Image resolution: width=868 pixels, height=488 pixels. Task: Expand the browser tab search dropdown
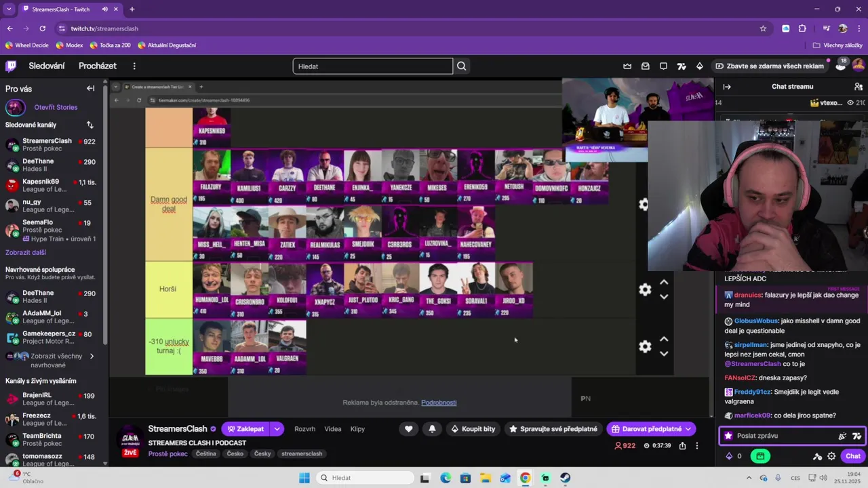[9, 9]
